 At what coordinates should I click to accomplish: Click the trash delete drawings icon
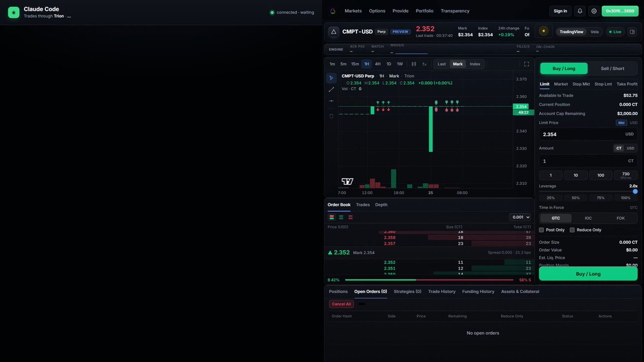331,116
